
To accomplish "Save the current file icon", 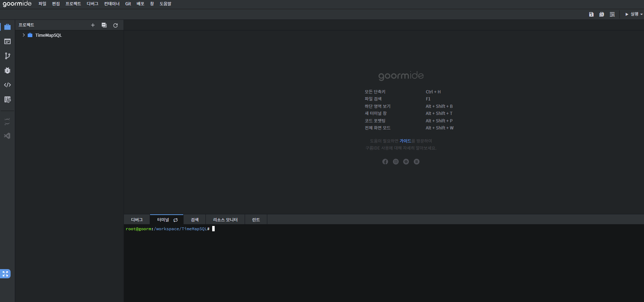I will coord(591,14).
